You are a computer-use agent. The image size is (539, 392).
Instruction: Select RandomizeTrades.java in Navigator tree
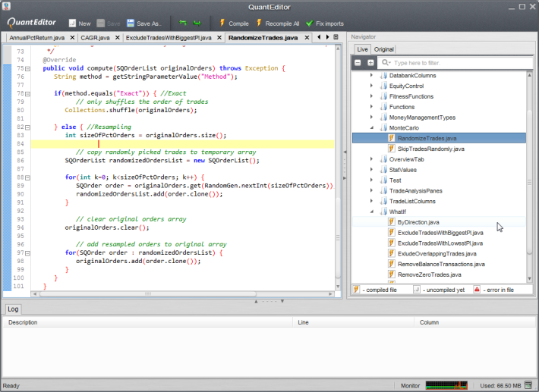[439, 138]
